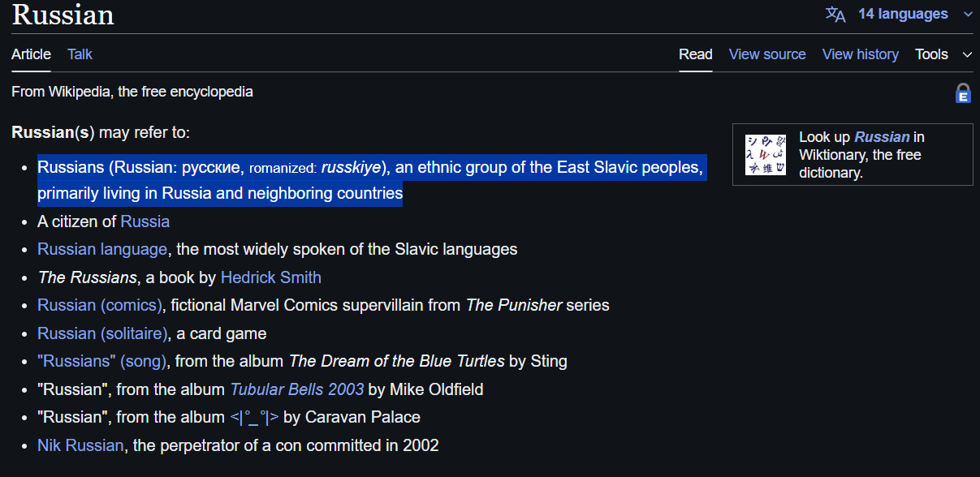Select the Read tab
Screen dimensions: 980x477
[x=696, y=54]
